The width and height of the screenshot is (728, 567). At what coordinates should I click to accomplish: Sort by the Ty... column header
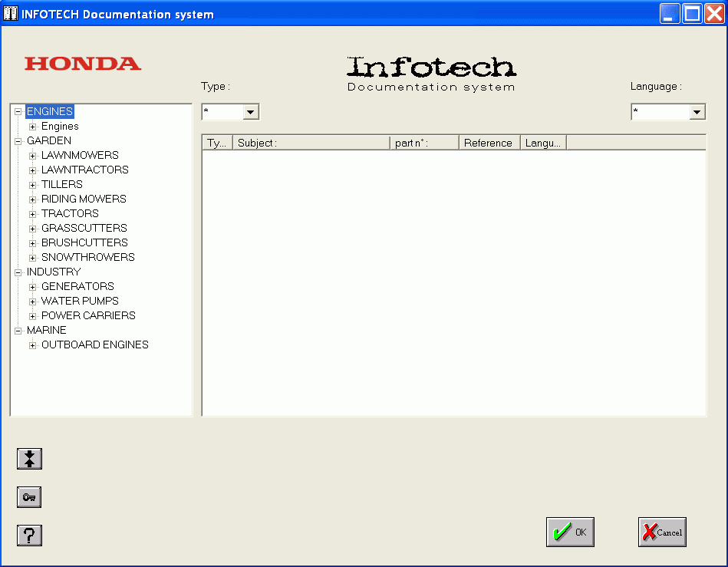(x=217, y=143)
